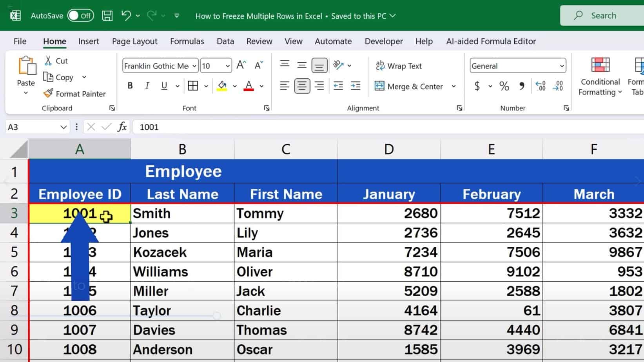The width and height of the screenshot is (644, 362).
Task: Enable Wrap Text
Action: 399,66
